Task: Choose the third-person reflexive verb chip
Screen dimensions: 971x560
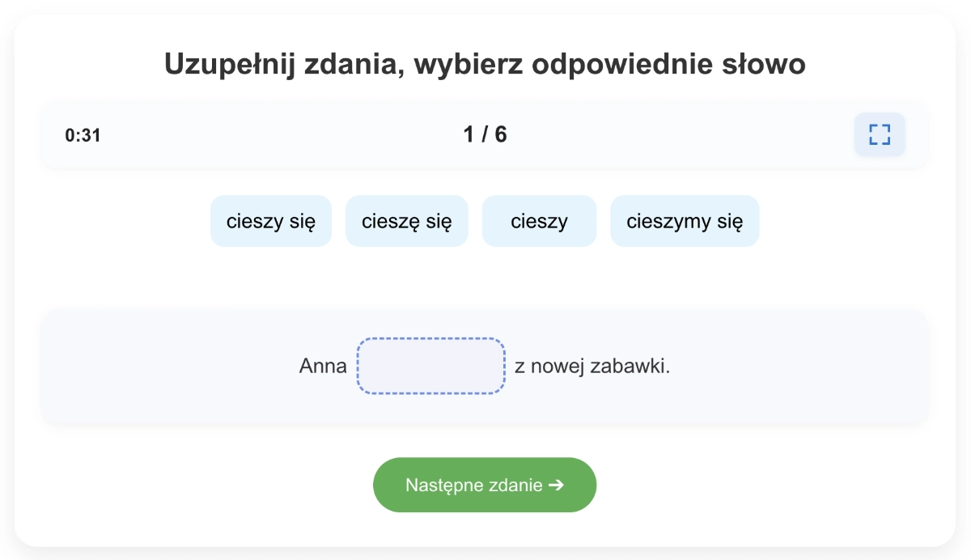Action: [271, 221]
